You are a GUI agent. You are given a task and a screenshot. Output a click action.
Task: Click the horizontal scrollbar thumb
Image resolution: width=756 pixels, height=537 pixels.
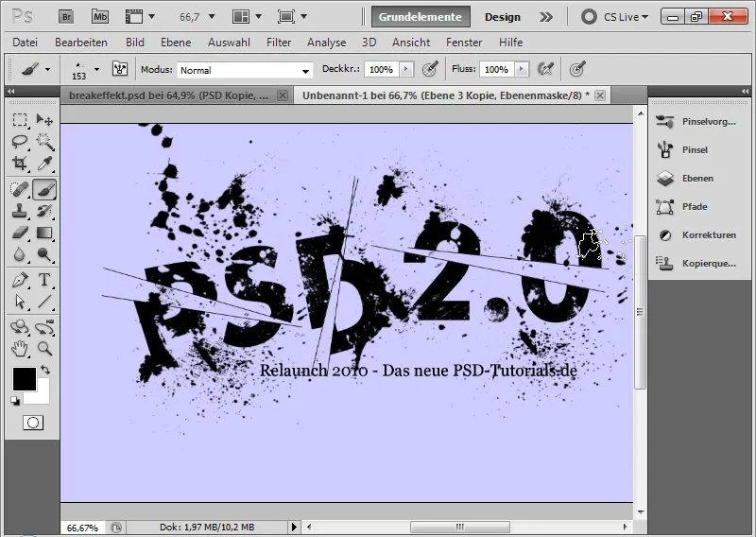[x=460, y=527]
